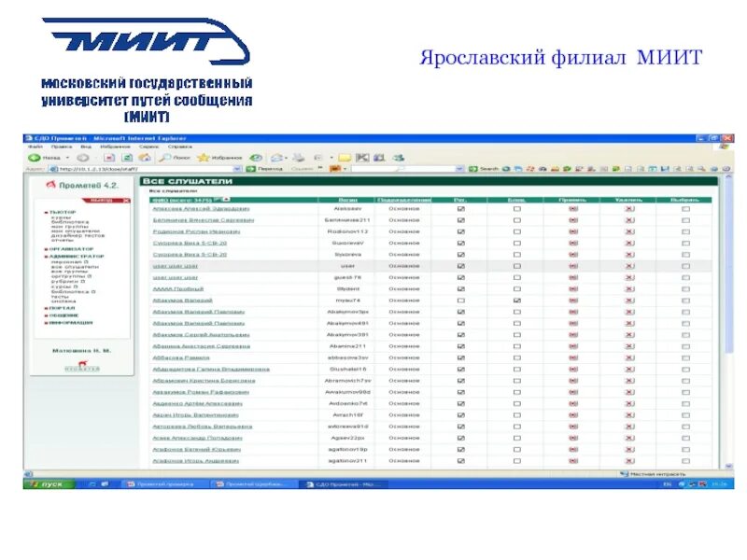
Task: Click the browser address bar field
Action: (146, 169)
